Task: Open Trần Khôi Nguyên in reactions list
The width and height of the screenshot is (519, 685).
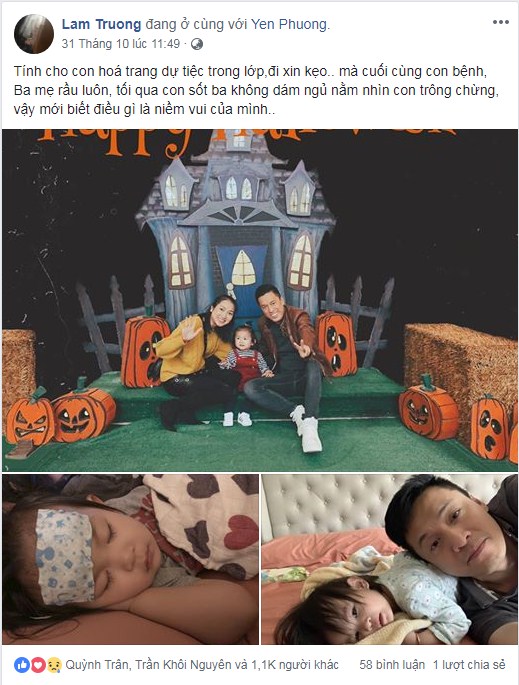Action: click(183, 665)
